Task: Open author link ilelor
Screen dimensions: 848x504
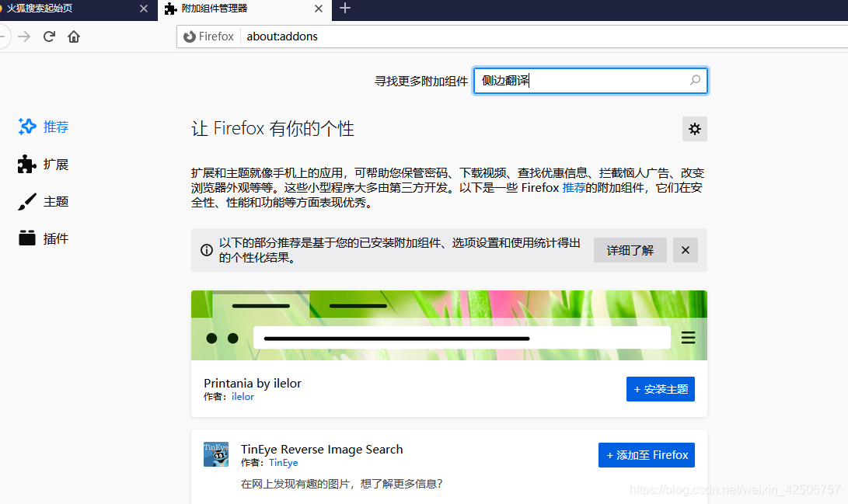Action: [243, 397]
